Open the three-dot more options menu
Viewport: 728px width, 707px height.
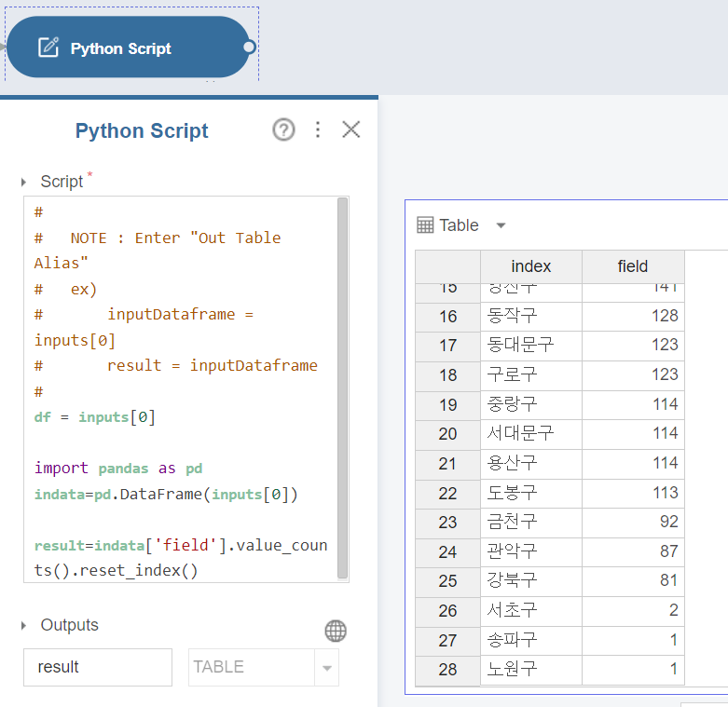point(318,129)
